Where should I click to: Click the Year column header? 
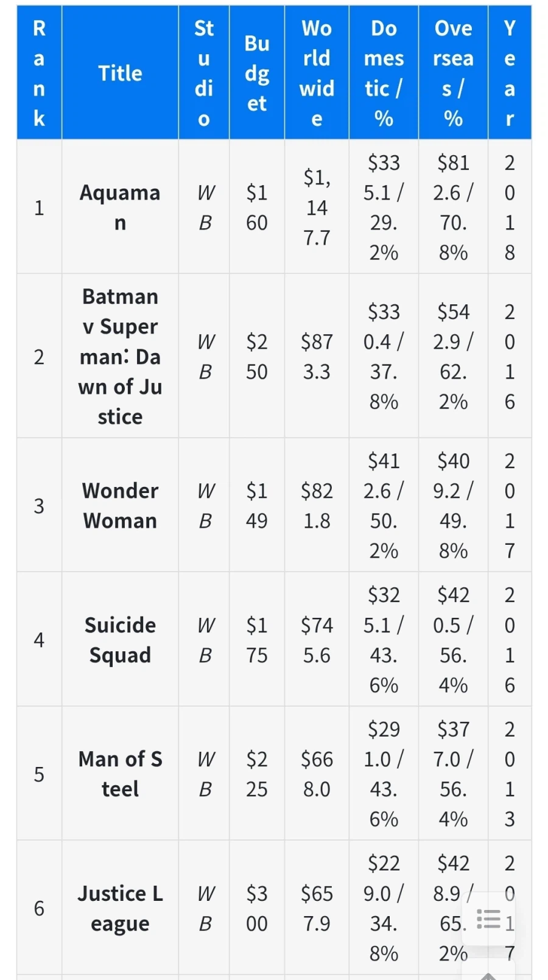(510, 73)
